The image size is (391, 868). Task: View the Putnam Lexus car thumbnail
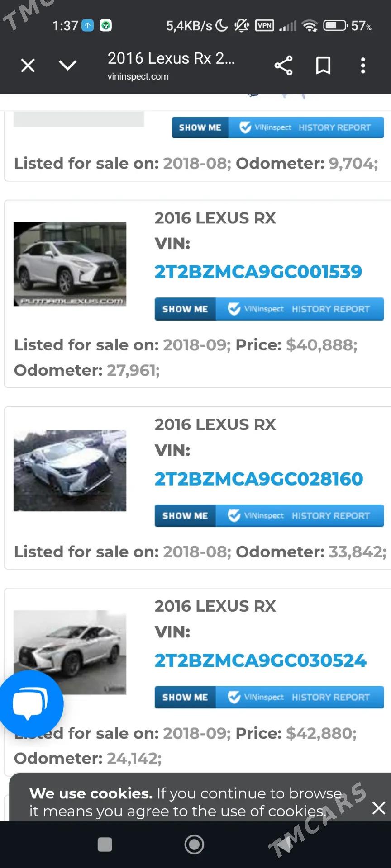tap(70, 264)
